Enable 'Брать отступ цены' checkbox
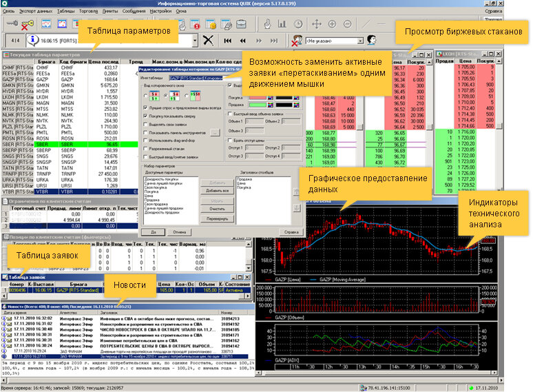Image resolution: width=533 pixels, height=392 pixels. [x=230, y=140]
